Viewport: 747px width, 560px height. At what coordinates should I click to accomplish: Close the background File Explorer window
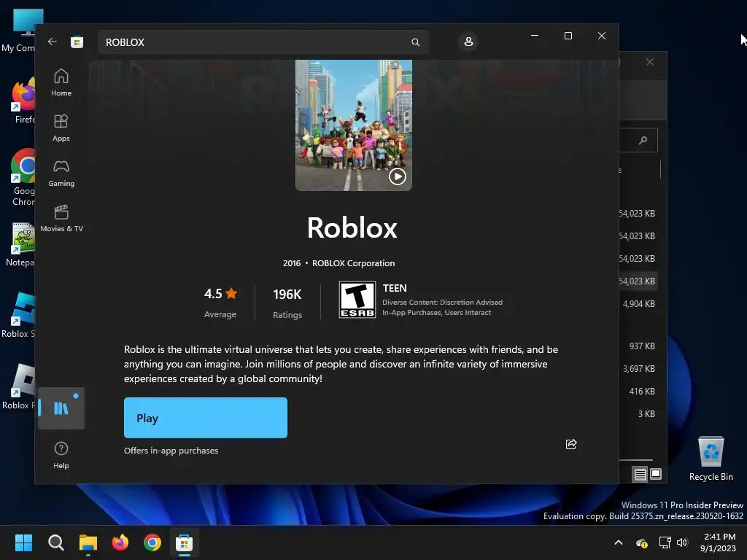point(650,62)
